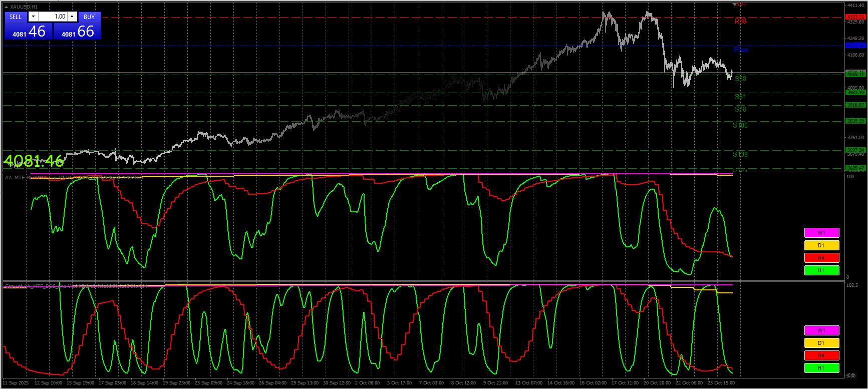Select the blue Pivot level label
The width and height of the screenshot is (868, 389).
click(740, 50)
